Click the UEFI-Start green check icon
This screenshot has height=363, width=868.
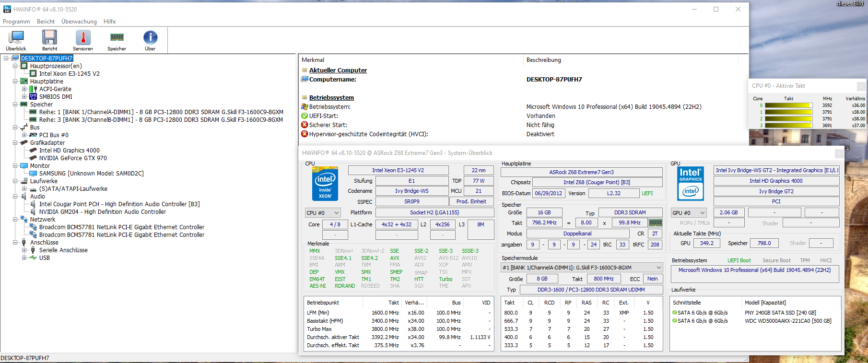(305, 116)
